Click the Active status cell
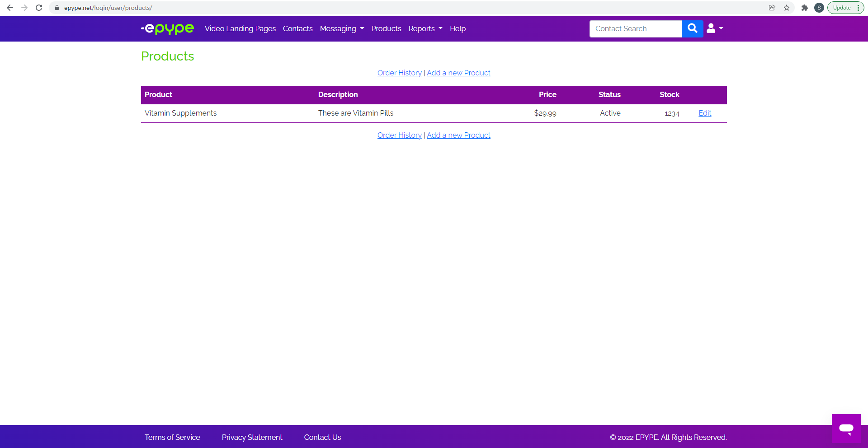868x448 pixels. tap(610, 113)
